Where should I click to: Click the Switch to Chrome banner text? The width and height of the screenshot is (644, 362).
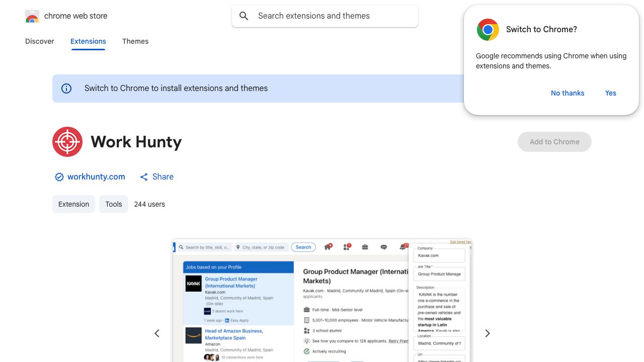click(x=176, y=88)
